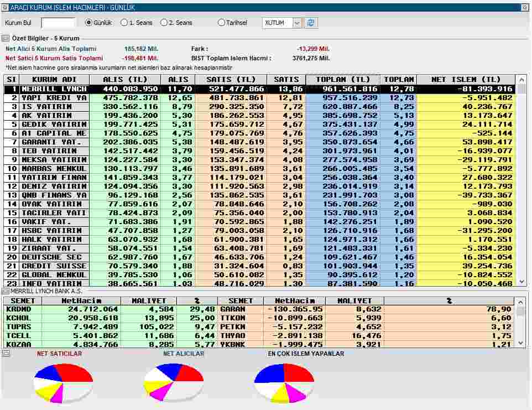Select the GLOBAL MENKUL row
Viewport: 532px width, 410px height.
[259, 274]
